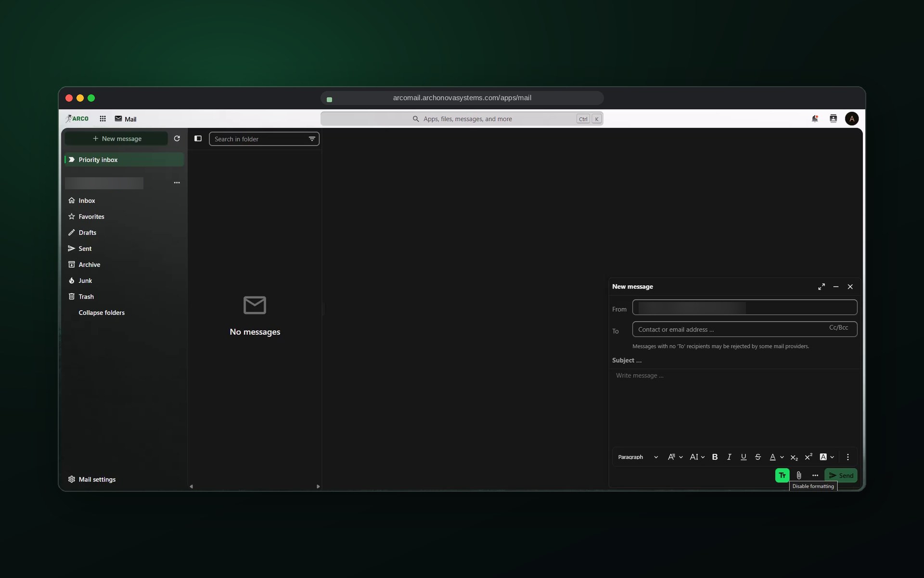Click the Write message body area
924x578 pixels.
[x=734, y=407]
